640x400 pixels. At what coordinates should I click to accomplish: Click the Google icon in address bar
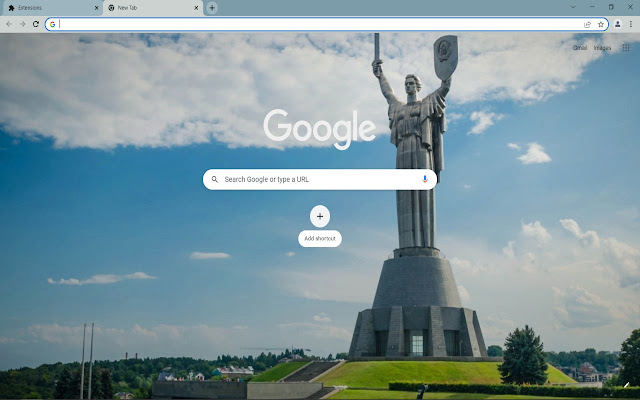52,24
